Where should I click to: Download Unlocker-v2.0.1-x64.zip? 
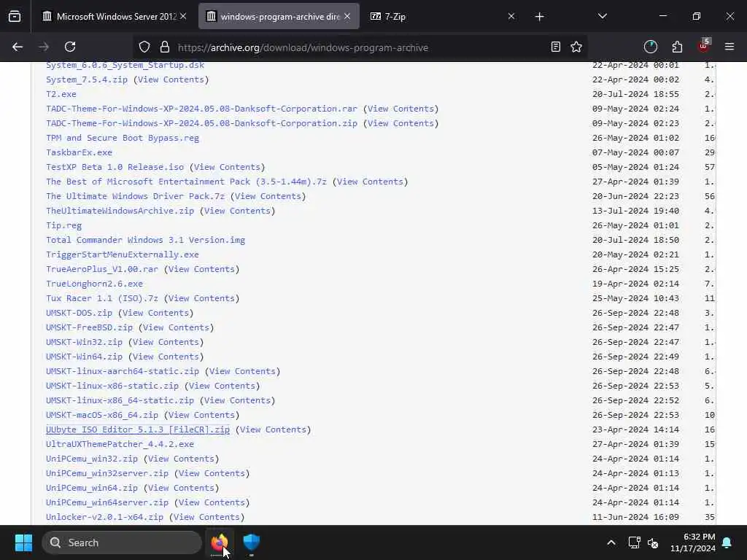105,517
